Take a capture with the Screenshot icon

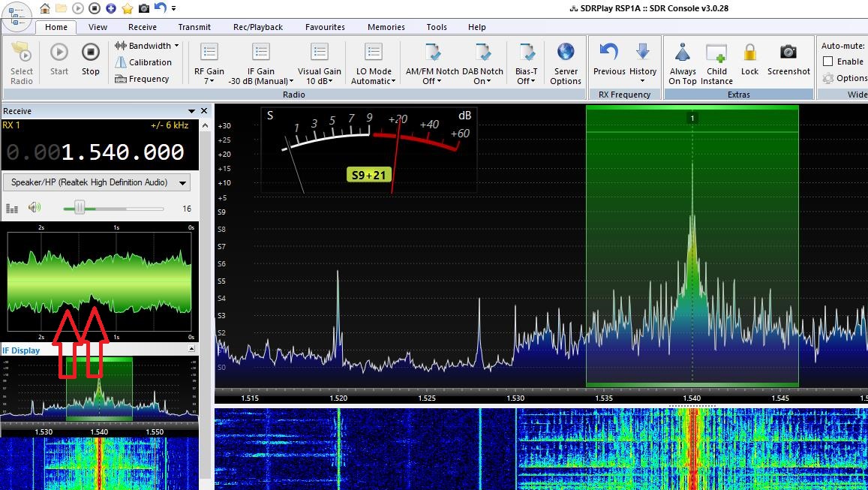788,53
